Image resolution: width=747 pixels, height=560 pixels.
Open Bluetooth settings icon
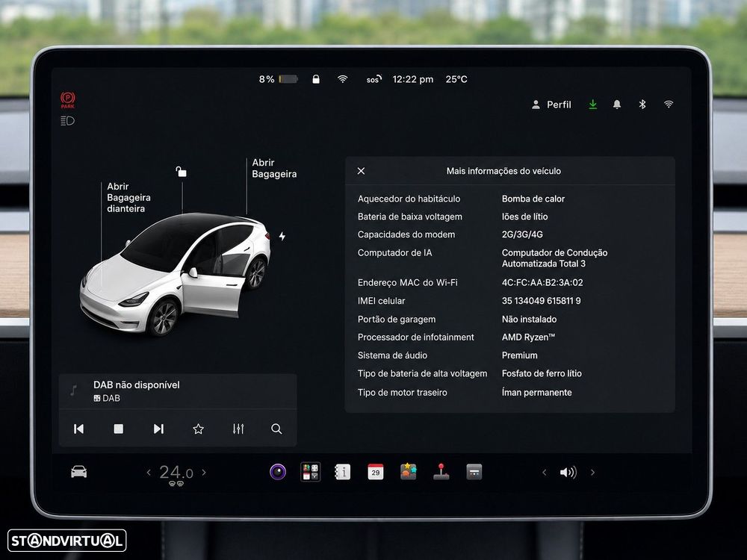click(x=642, y=105)
